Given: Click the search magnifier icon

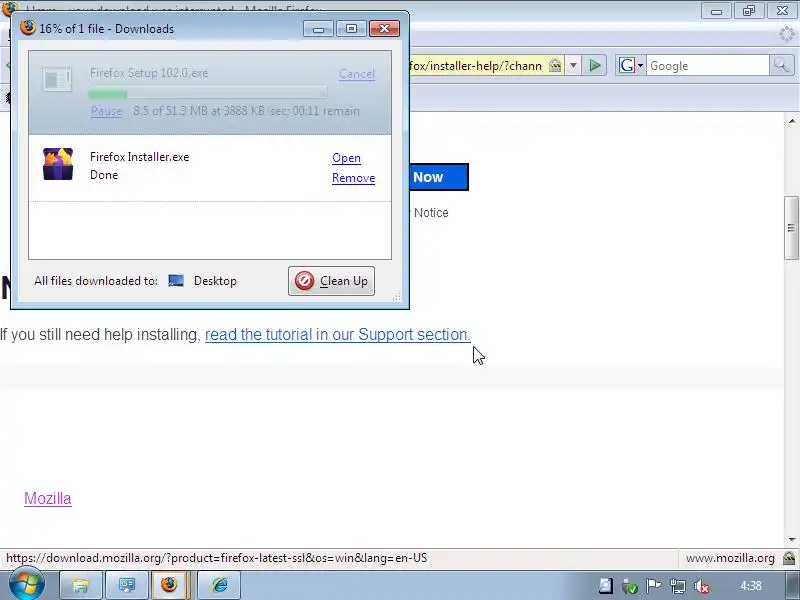Looking at the screenshot, I should 781,65.
